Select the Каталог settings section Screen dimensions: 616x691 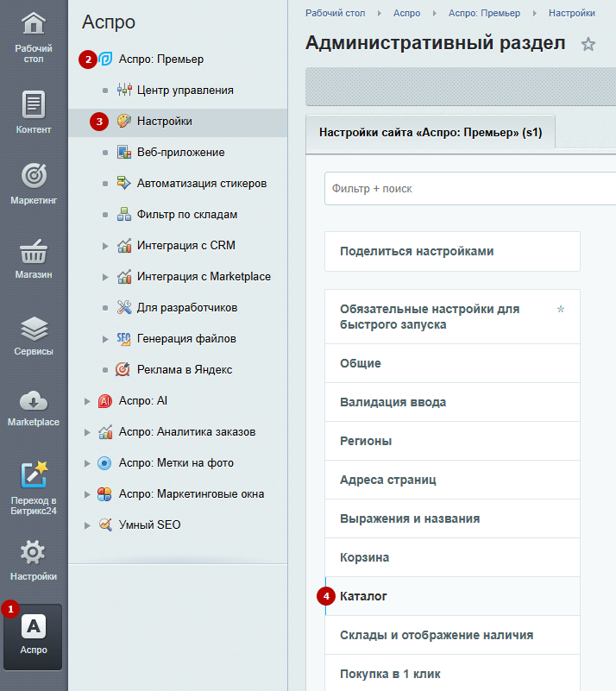point(452,596)
